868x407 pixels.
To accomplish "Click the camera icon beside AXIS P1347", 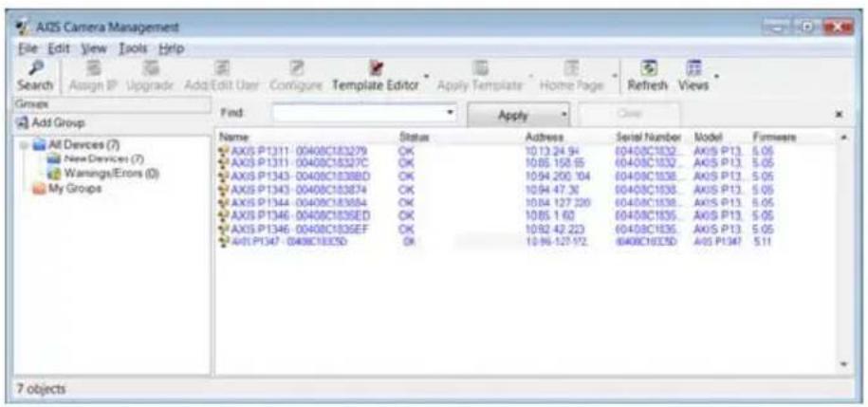I will coord(224,241).
